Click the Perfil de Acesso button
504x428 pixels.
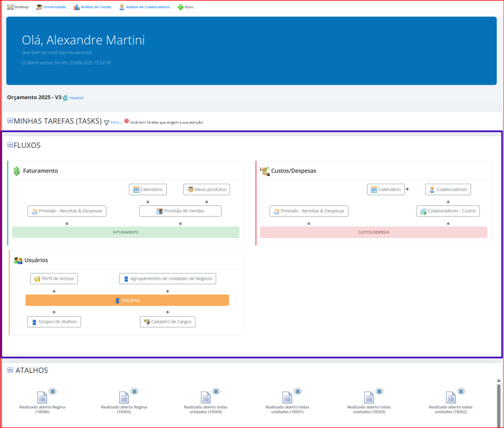pos(54,279)
